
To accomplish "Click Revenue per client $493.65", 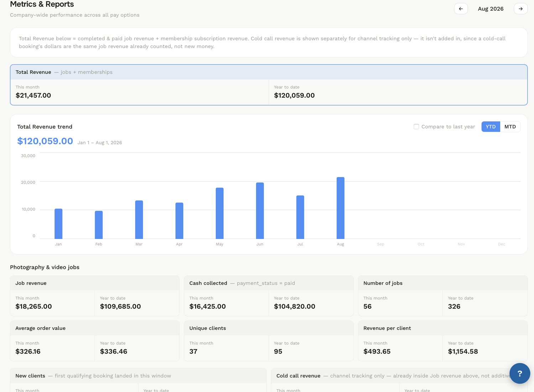I will [x=377, y=351].
